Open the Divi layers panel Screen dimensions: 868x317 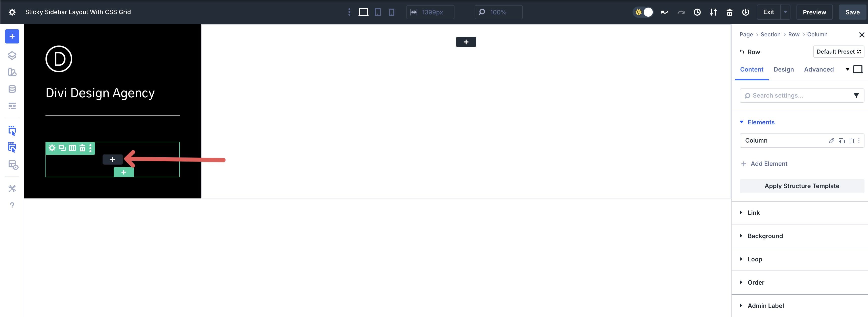(12, 55)
